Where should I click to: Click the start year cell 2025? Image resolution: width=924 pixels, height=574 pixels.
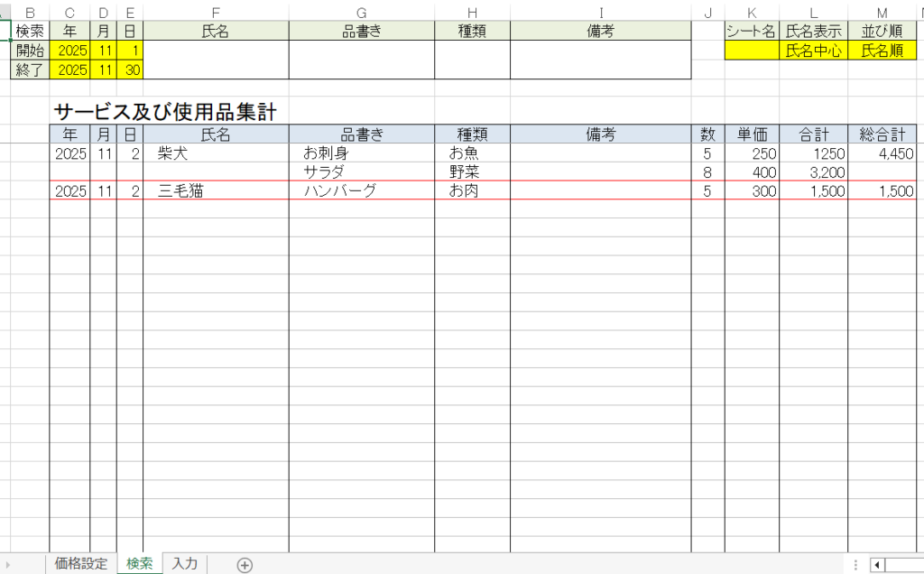point(70,51)
